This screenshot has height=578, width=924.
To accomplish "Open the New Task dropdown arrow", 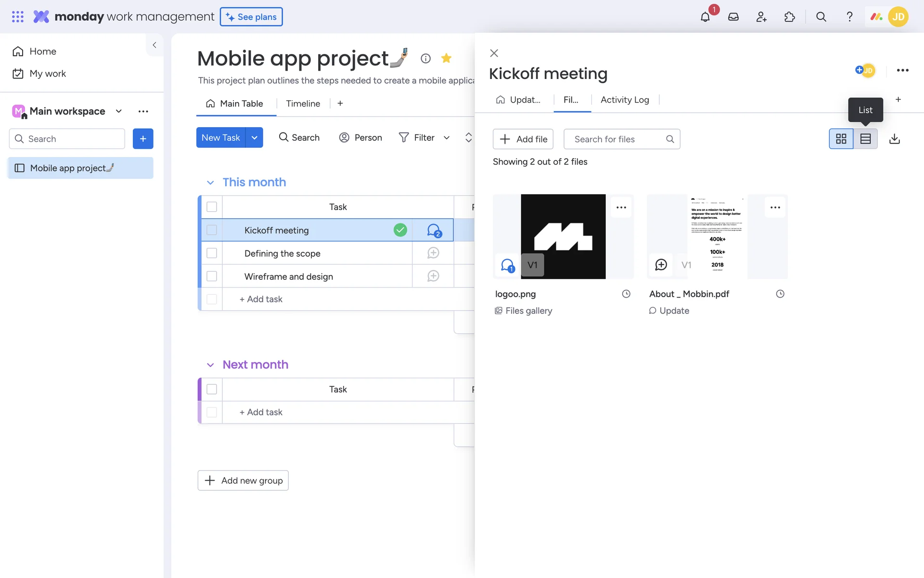I will 254,138.
